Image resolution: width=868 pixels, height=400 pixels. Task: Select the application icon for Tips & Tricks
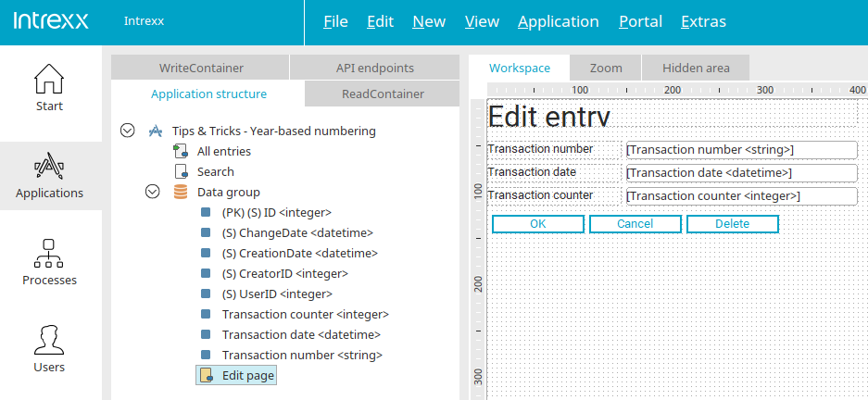[x=157, y=131]
